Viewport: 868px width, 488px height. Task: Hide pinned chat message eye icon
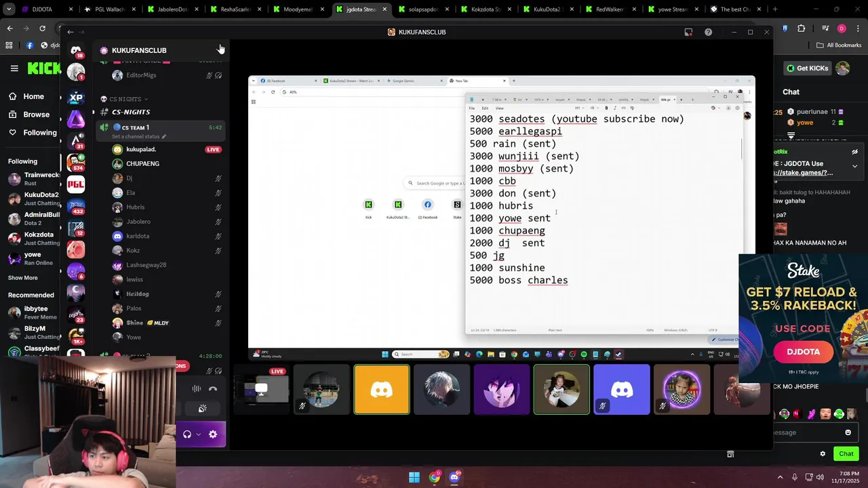click(854, 152)
